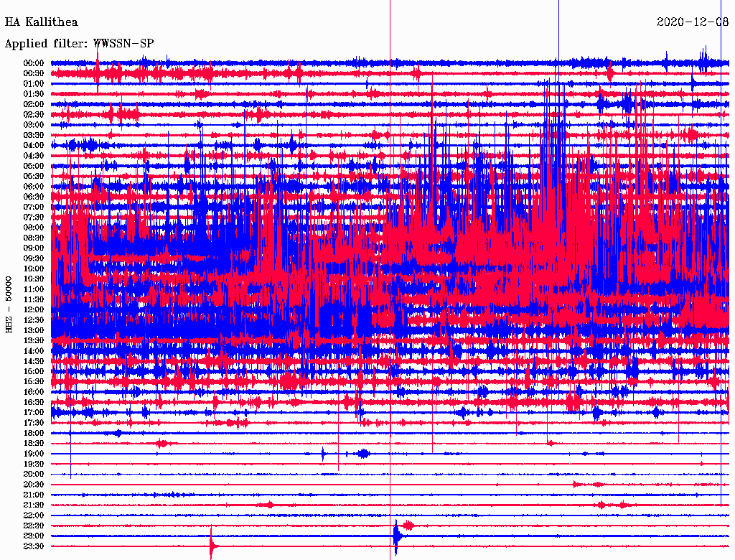
Task: Click the blue earthquake burst on the 23:00 trace
Action: 397,536
